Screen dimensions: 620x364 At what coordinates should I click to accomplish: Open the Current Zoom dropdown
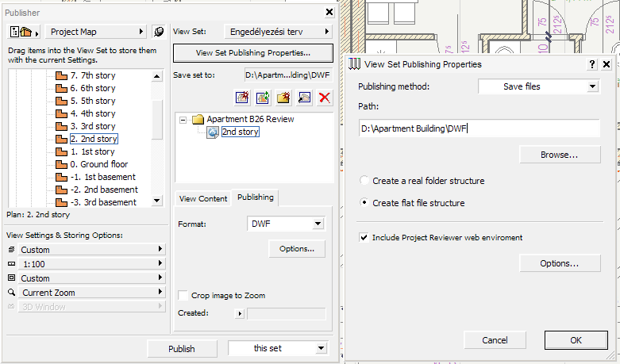92,292
